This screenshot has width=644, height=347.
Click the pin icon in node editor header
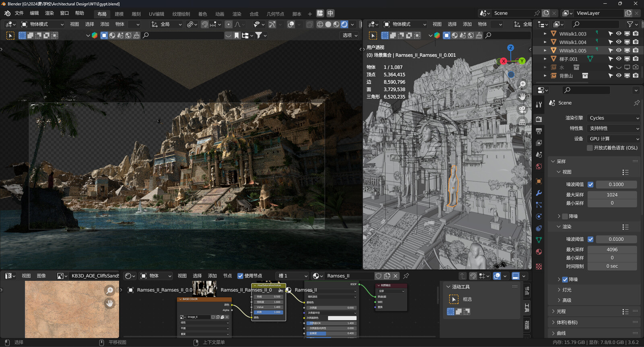click(406, 276)
